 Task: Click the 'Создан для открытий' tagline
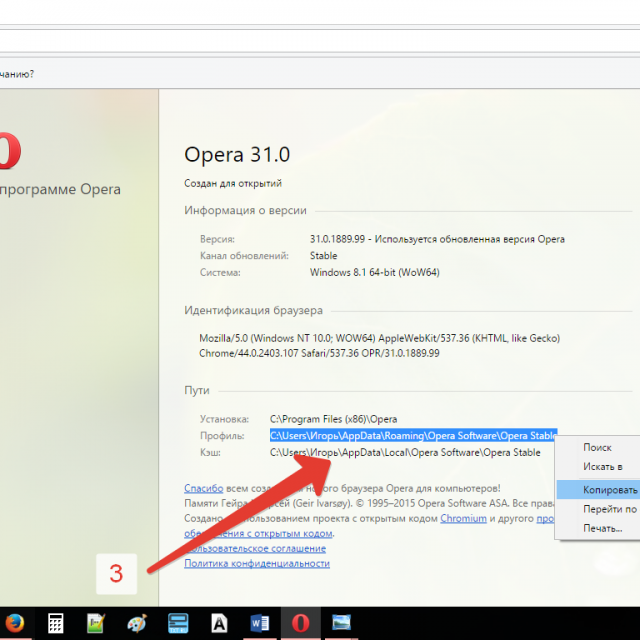tap(233, 183)
